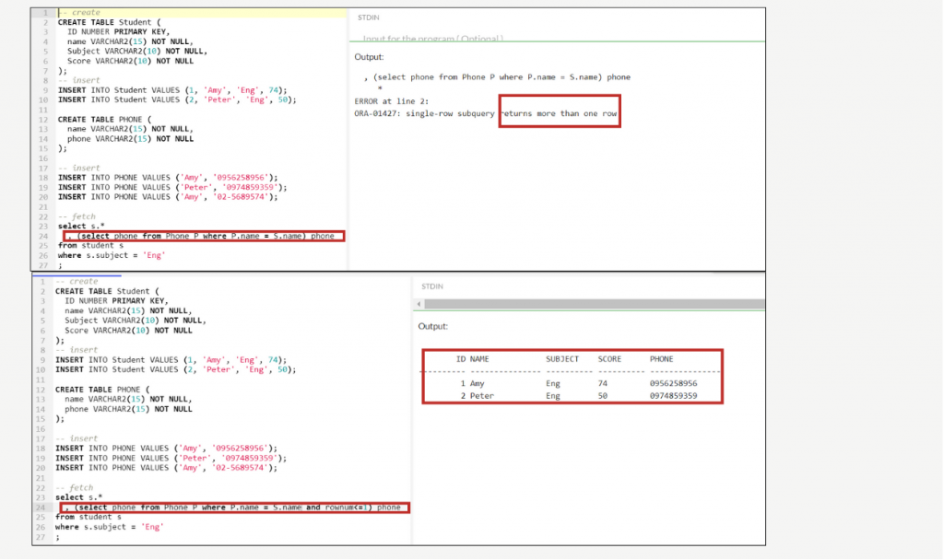
Task: Click the STDIN label above the ORA-01427 error output
Action: [x=369, y=17]
